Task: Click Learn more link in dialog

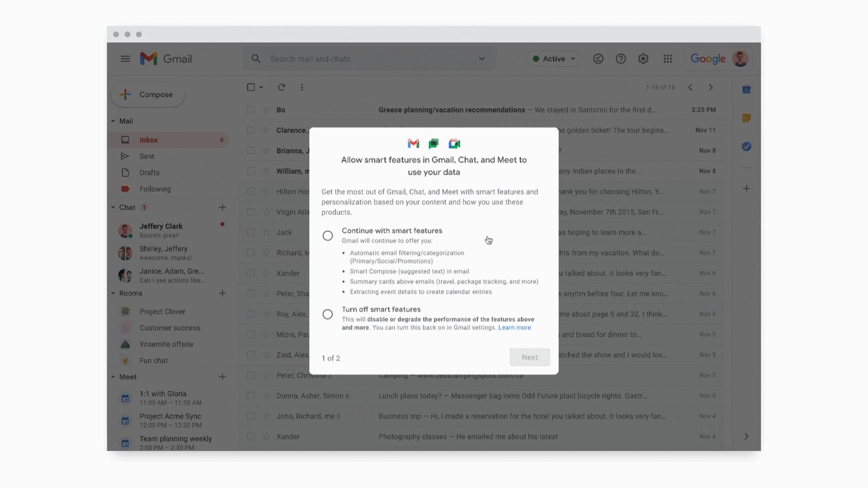Action: tap(514, 327)
